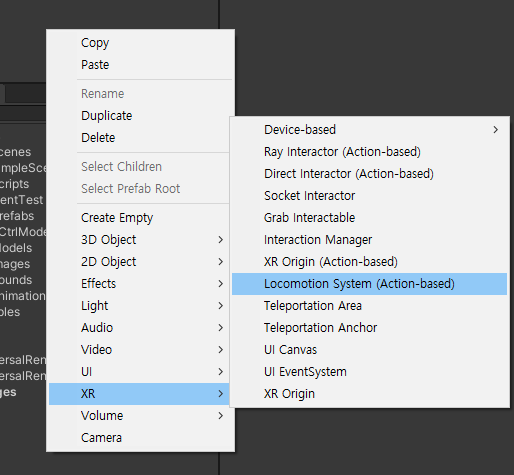
Task: Select the partially visible 'cenes' folder
Action: [15, 152]
